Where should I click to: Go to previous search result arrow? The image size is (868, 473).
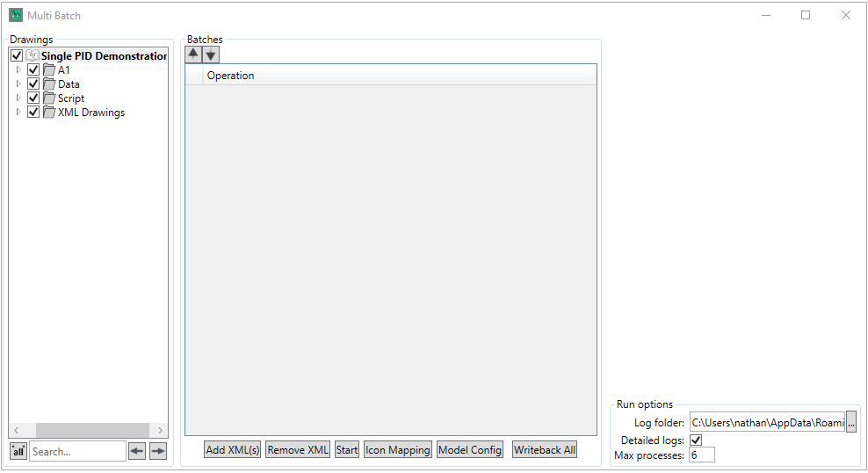(x=137, y=451)
